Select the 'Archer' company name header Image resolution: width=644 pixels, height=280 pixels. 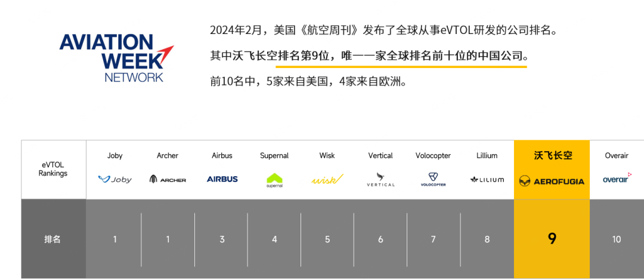click(168, 156)
